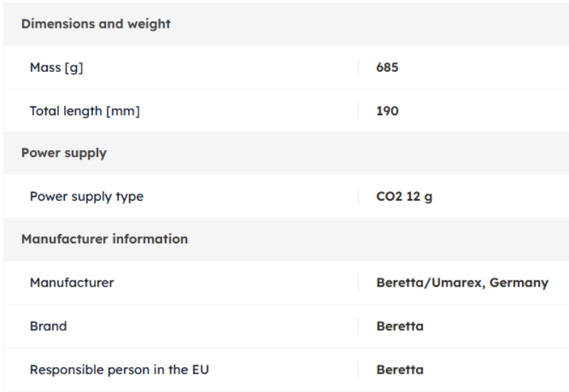Click the Beretta brand value
Image resolution: width=569 pixels, height=392 pixels.
(400, 327)
